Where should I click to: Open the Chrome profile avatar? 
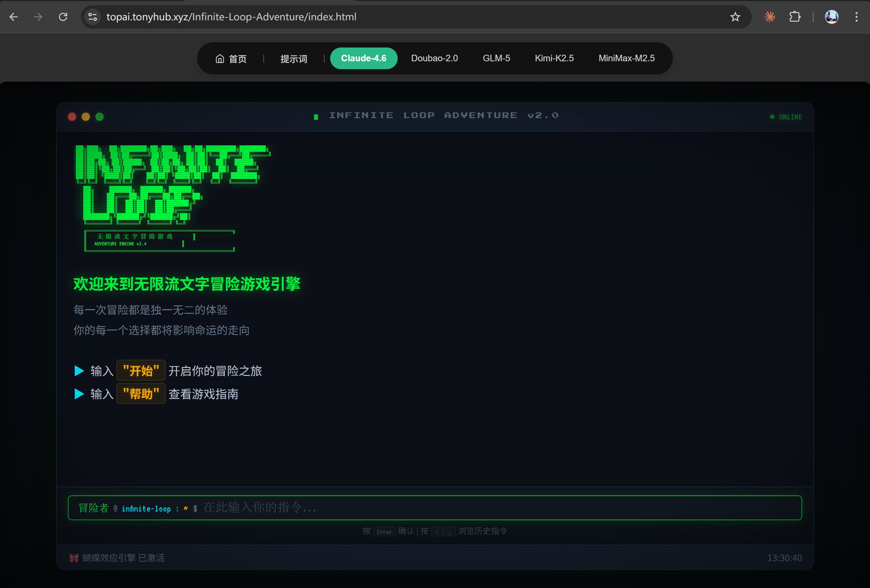click(831, 17)
